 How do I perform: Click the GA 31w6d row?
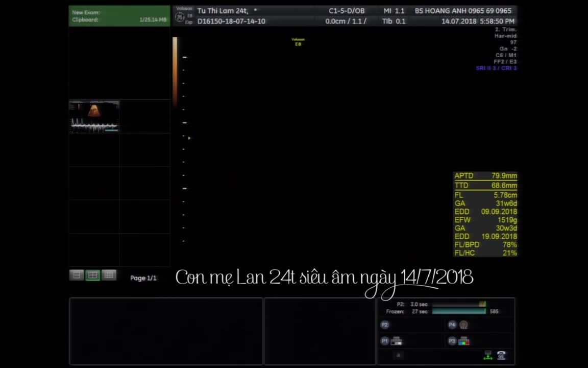coord(485,203)
